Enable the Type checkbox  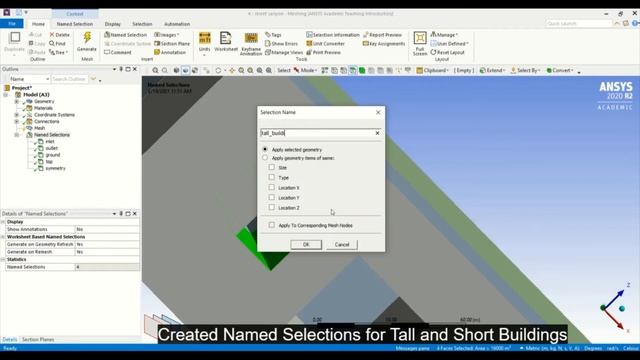(271, 177)
